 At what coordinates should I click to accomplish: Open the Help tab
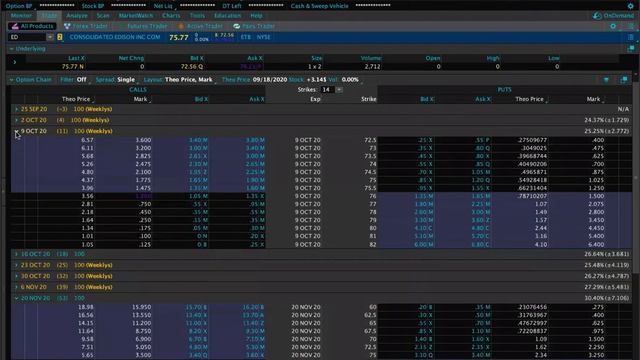click(x=256, y=16)
